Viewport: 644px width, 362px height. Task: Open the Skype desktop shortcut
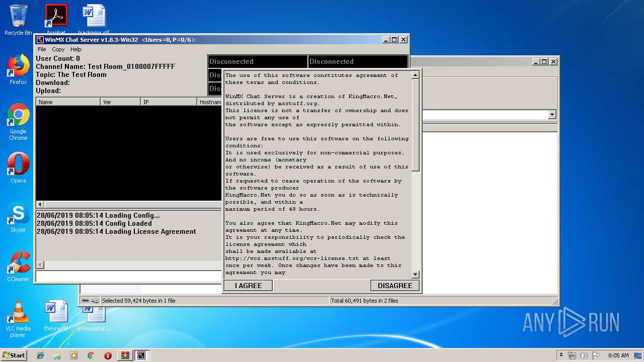click(x=18, y=218)
